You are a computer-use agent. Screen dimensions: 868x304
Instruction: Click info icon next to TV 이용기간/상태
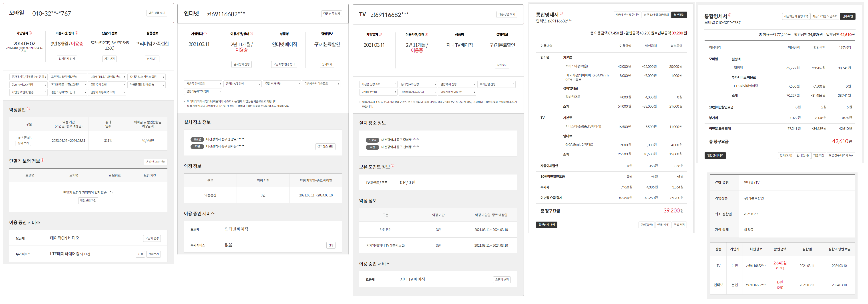point(427,34)
